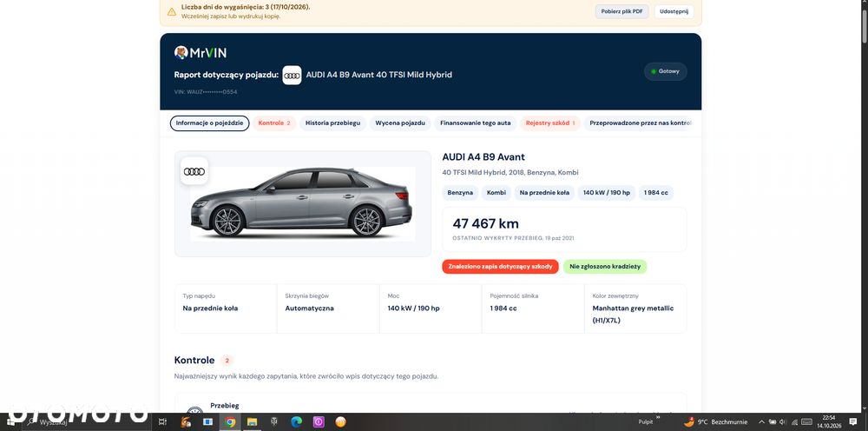Image resolution: width=868 pixels, height=431 pixels.
Task: Open the purple app icon in the taskbar
Action: coord(319,422)
